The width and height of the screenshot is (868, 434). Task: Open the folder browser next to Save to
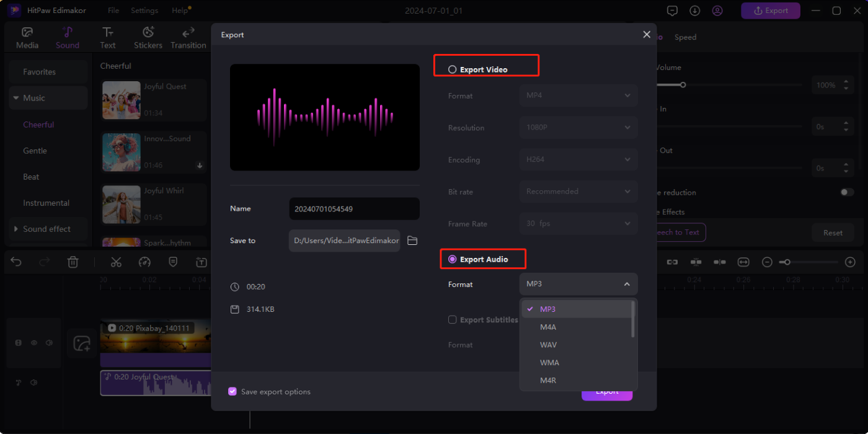tap(412, 240)
